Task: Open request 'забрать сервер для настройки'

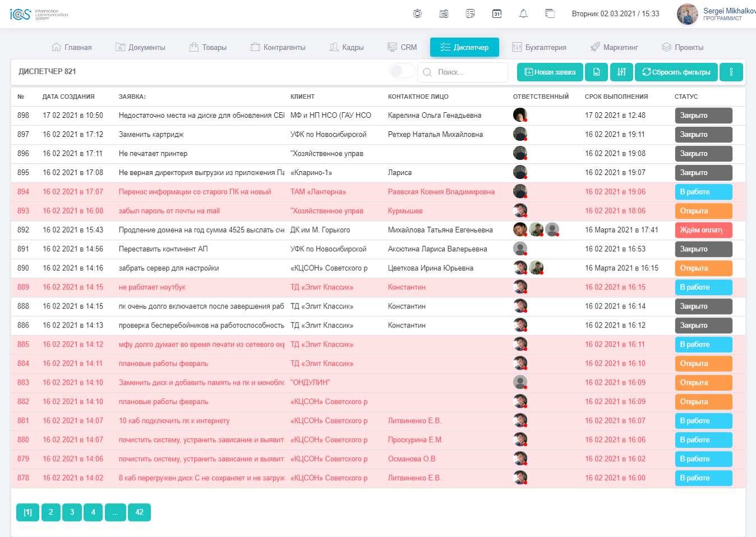Action: tap(169, 268)
